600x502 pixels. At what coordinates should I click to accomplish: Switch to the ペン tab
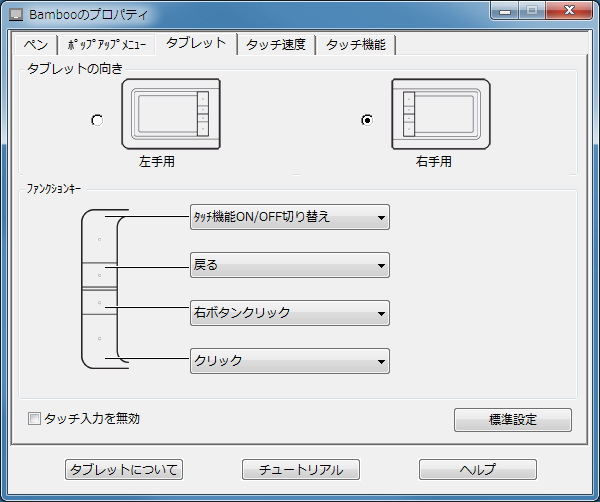[36, 45]
